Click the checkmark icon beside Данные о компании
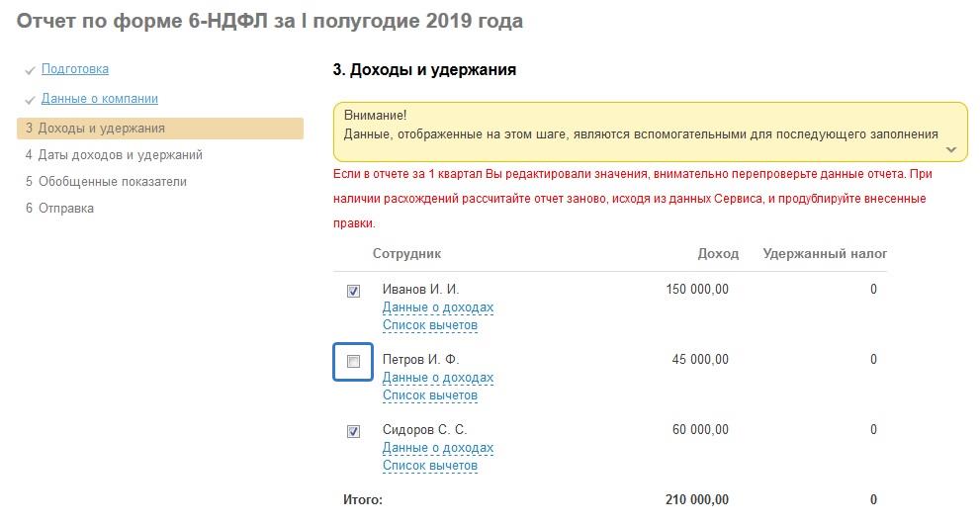The width and height of the screenshot is (980, 525). (31, 101)
